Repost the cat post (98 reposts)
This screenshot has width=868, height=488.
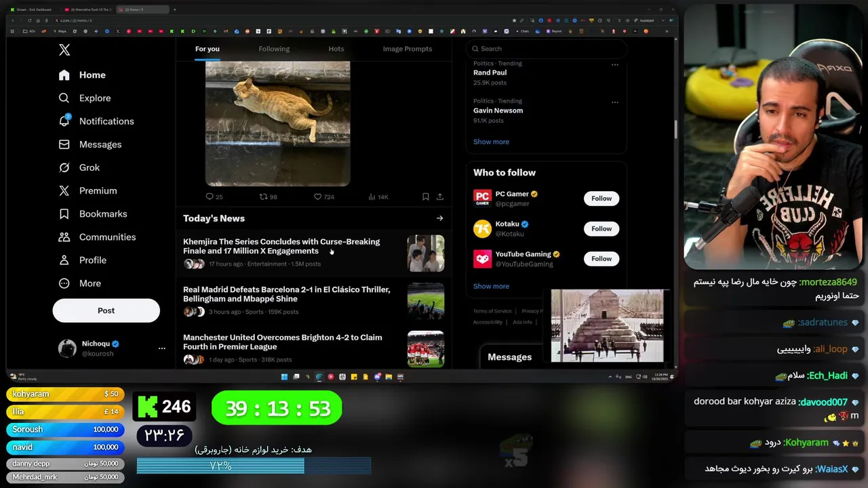click(269, 197)
